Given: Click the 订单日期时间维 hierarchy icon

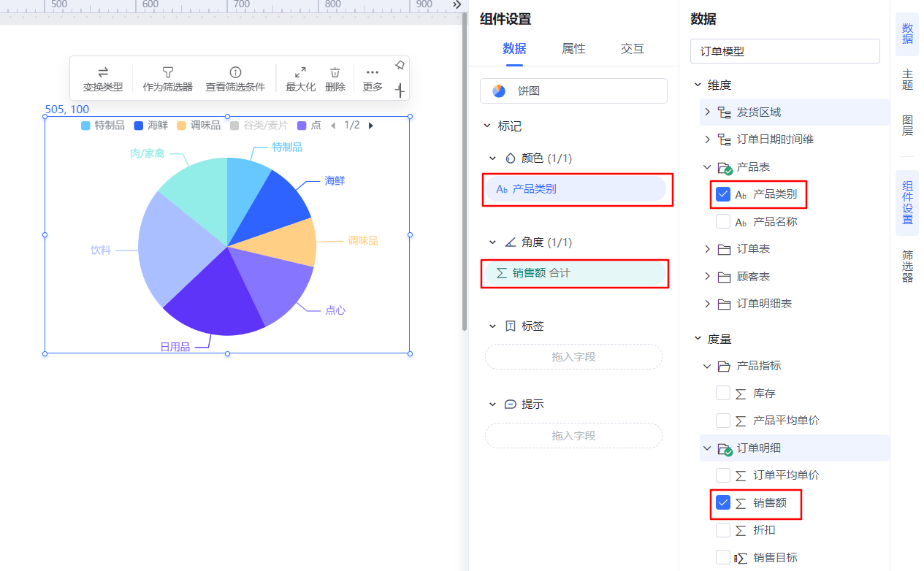Looking at the screenshot, I should [725, 139].
